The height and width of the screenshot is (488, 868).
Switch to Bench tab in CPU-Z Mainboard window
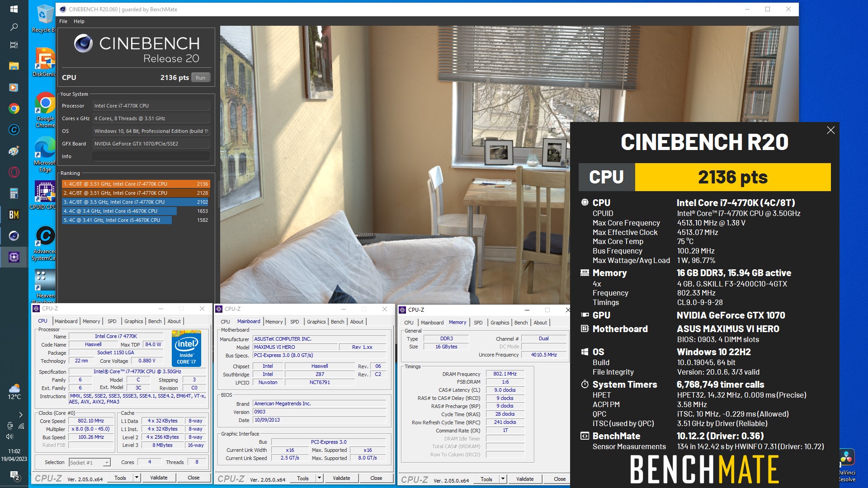tap(337, 322)
